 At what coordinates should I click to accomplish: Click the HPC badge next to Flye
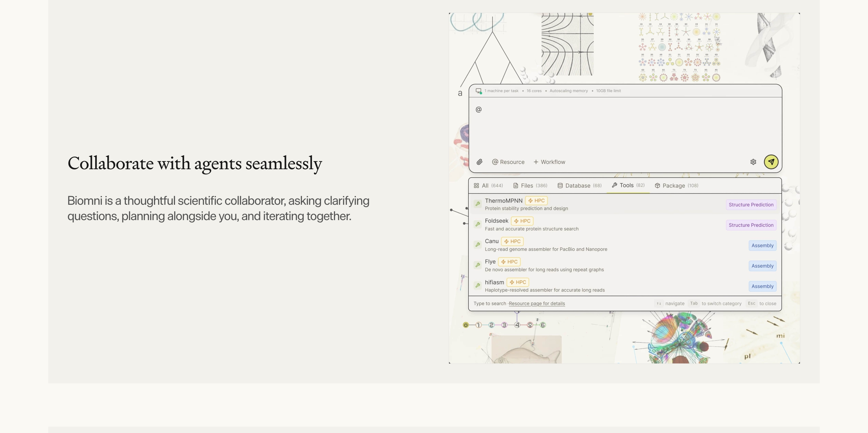coord(509,262)
